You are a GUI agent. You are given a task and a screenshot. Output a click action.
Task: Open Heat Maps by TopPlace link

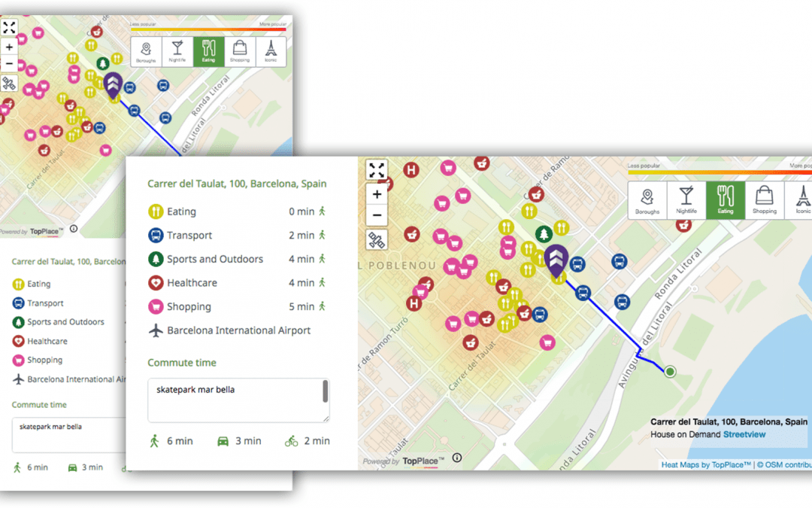tap(706, 465)
